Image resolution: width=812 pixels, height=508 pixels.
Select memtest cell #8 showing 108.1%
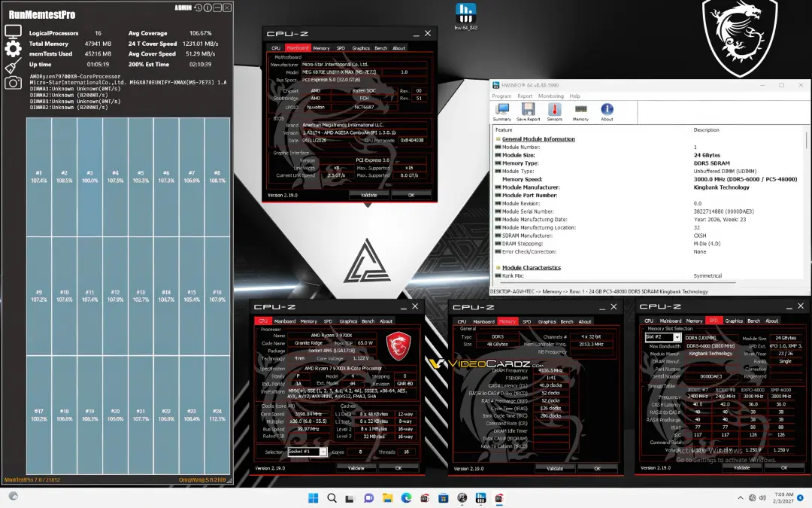(217, 177)
